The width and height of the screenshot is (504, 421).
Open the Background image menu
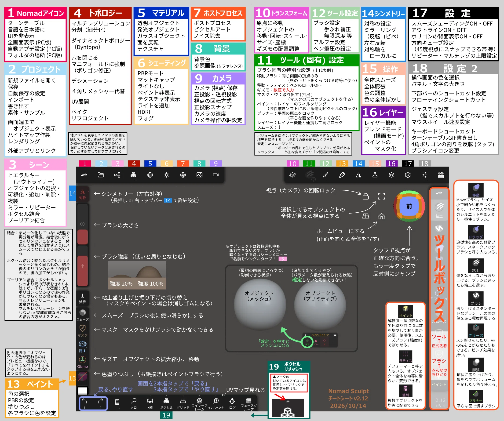coord(199,175)
